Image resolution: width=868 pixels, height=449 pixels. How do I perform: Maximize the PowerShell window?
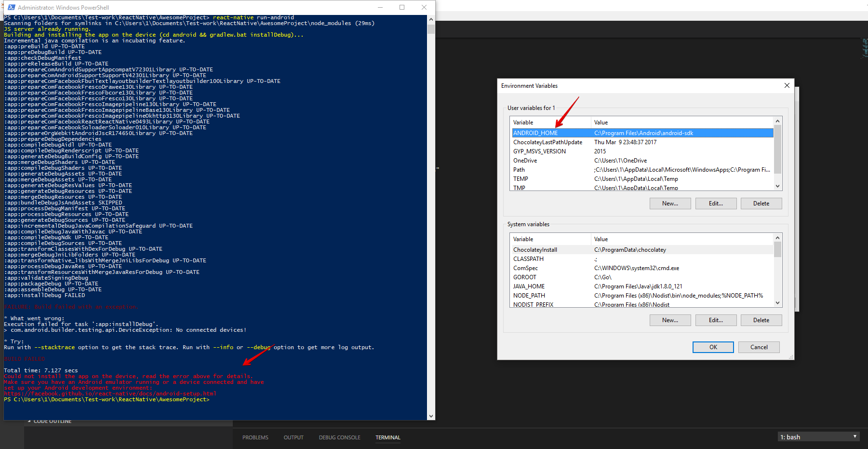[402, 7]
